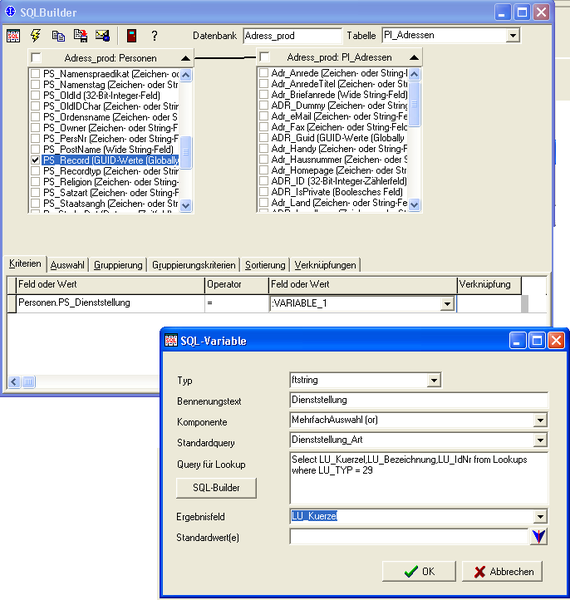Screen dimensions: 570x600
Task: Tick the header checkbox of the Adress_prod: Personen table
Action: (36, 57)
